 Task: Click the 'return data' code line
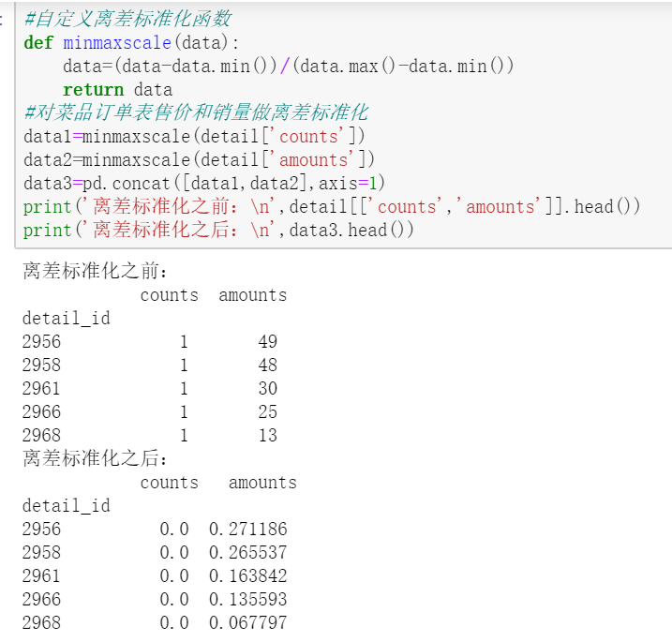117,90
